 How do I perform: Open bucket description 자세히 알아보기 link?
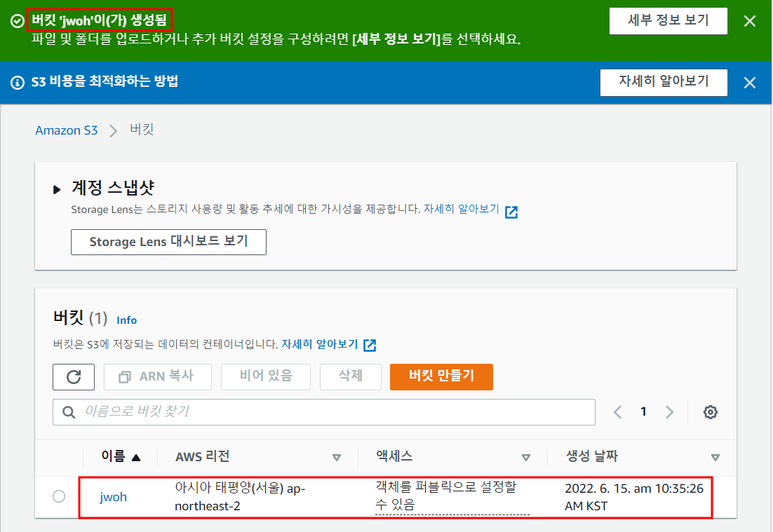tap(319, 344)
